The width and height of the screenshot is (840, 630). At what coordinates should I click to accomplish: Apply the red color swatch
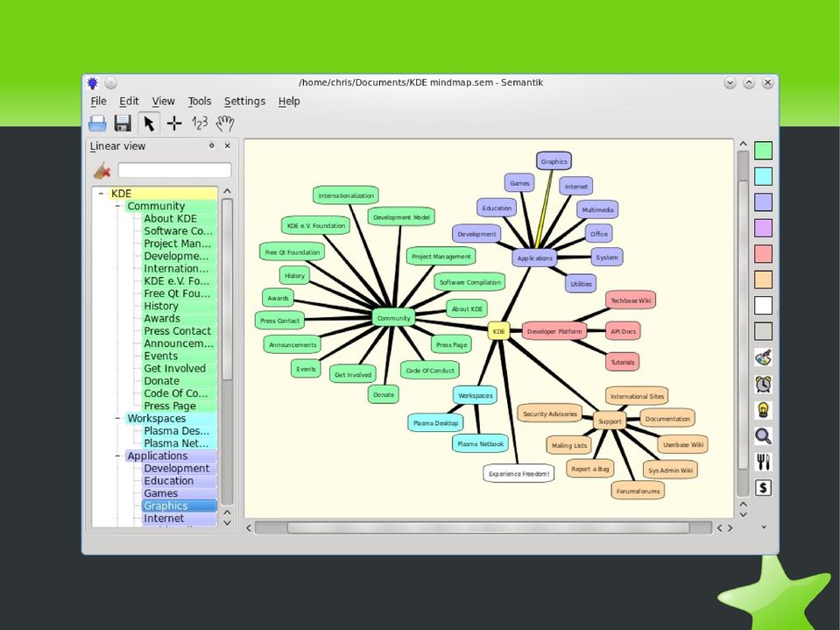764,253
